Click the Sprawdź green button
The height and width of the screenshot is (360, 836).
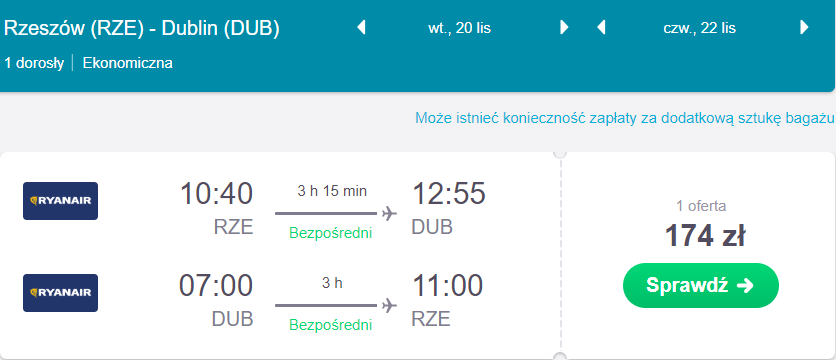click(x=701, y=285)
